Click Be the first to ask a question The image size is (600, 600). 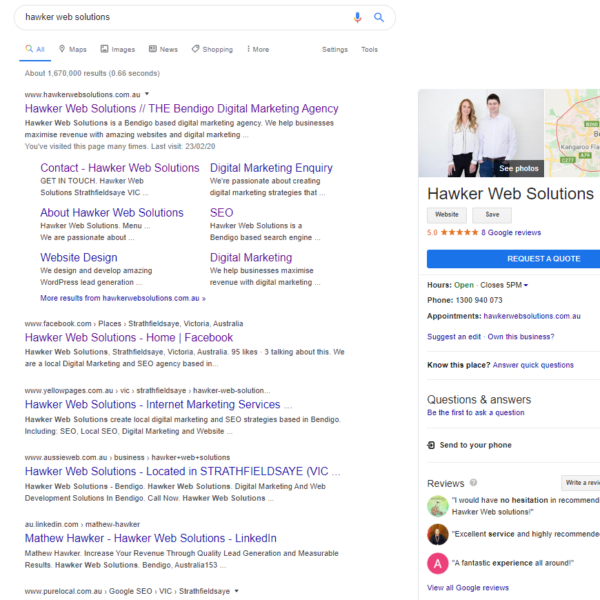coord(476,412)
